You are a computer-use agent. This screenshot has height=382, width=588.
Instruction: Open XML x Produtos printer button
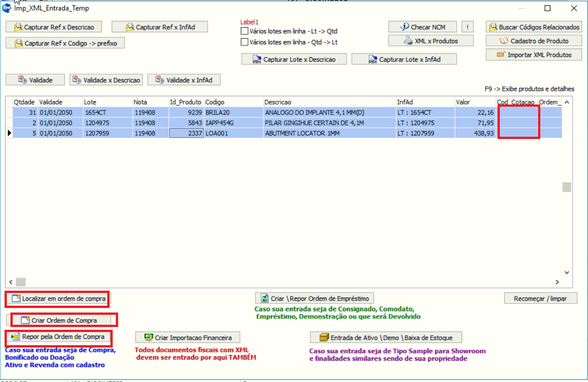pos(430,41)
